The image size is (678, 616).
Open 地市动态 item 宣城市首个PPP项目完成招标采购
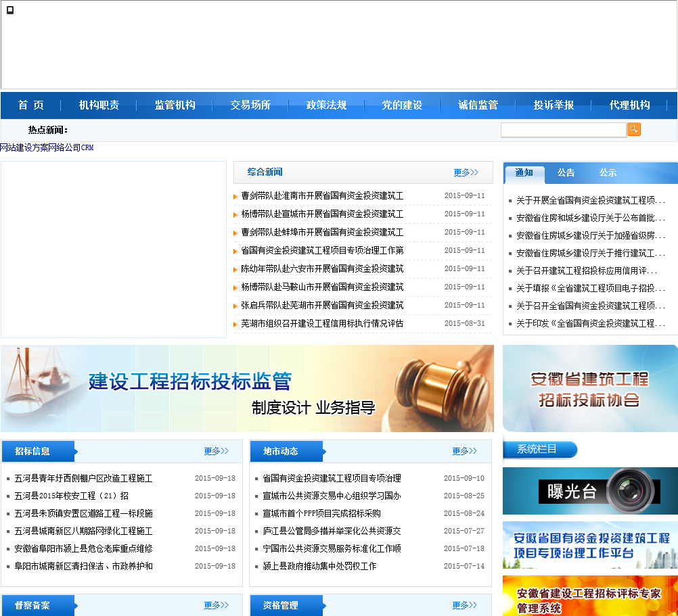coord(321,514)
